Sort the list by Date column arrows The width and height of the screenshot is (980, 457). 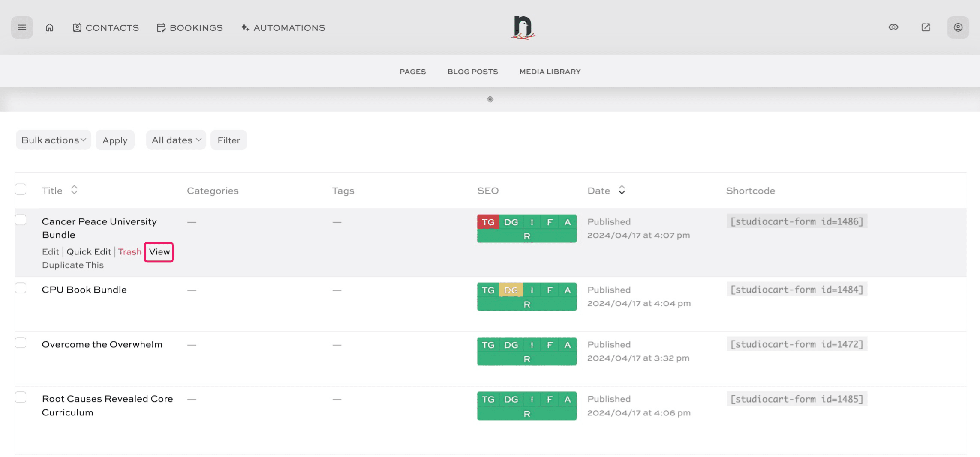(x=622, y=190)
